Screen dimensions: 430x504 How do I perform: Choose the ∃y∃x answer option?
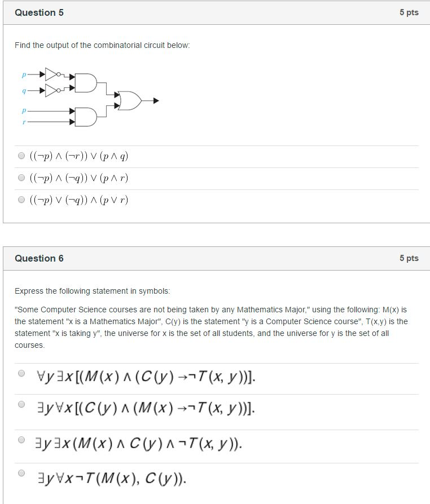point(21,439)
